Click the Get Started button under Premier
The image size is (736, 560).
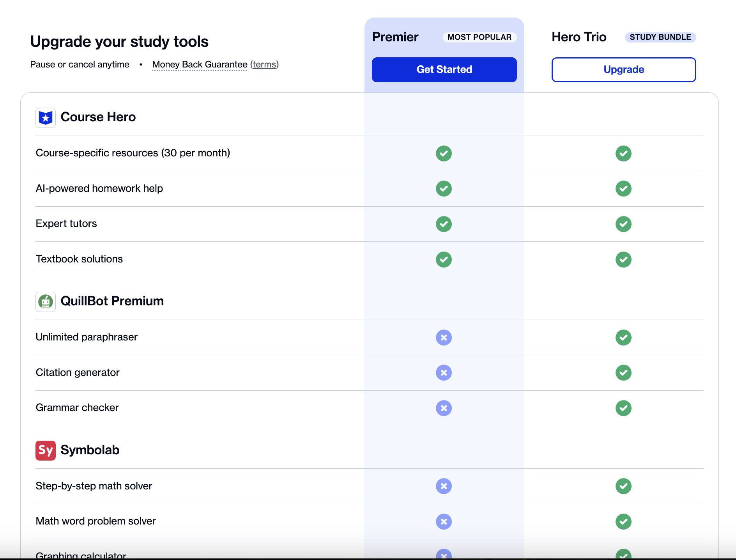click(x=444, y=69)
